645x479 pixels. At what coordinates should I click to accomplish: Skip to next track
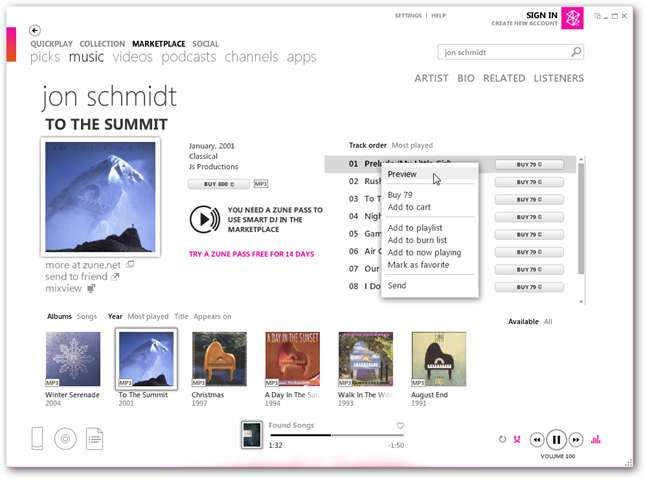click(x=576, y=440)
